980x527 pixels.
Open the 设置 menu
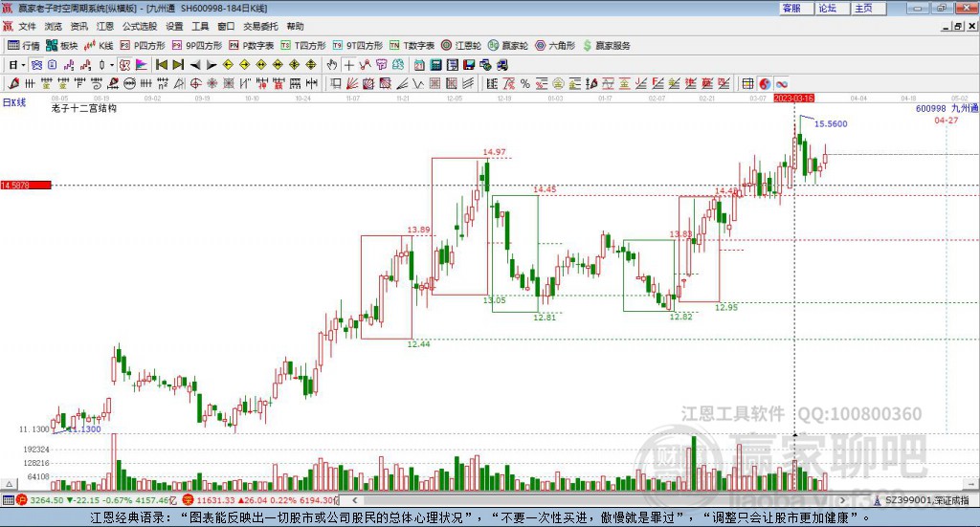pyautogui.click(x=174, y=26)
